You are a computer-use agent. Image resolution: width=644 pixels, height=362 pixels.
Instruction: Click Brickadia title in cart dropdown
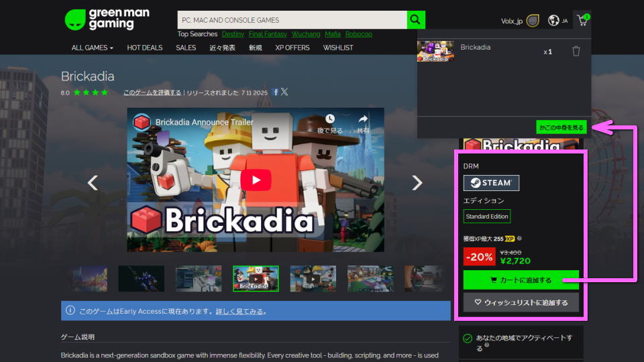coord(475,47)
